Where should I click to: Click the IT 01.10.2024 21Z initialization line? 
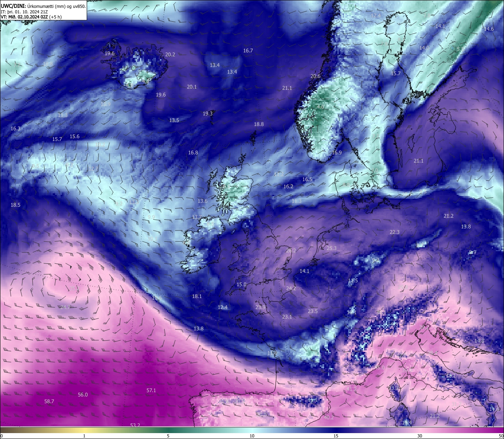24,11
